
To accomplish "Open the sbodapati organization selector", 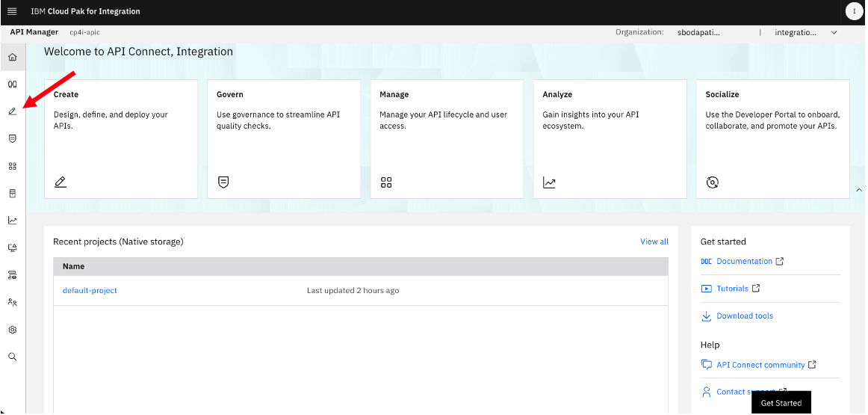I will click(x=699, y=33).
